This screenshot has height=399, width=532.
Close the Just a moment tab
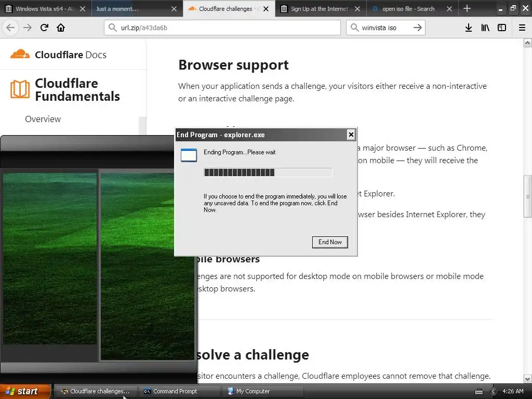(x=174, y=9)
